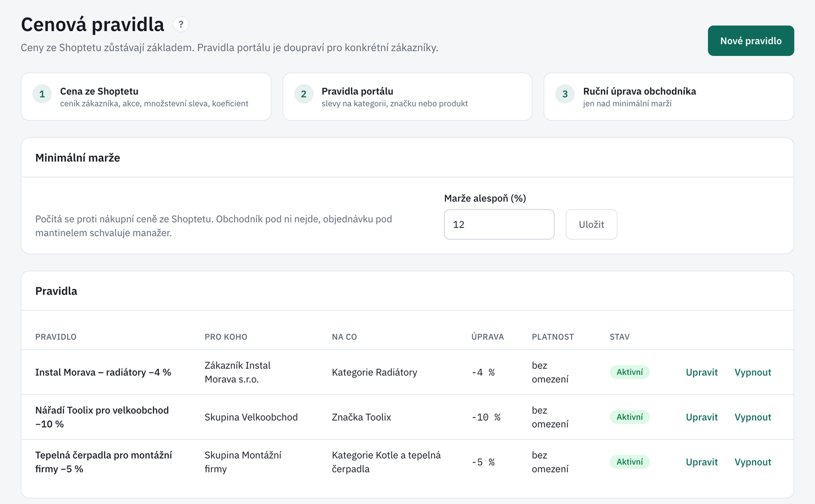Click the rule name Instal Morava – radiátory −4 %

103,372
